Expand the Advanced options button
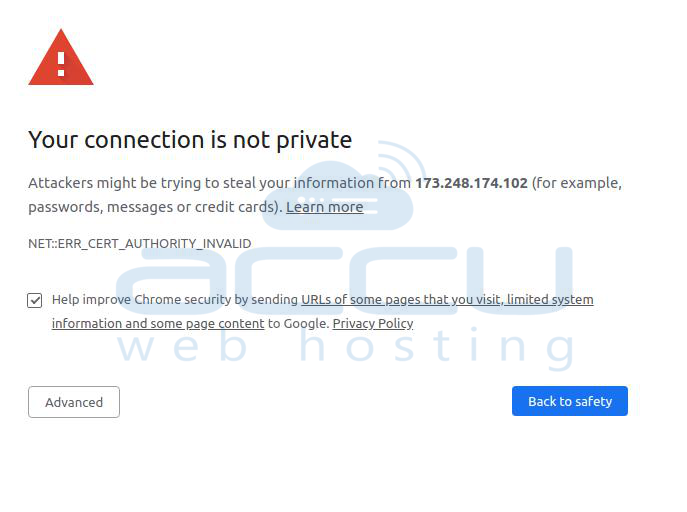This screenshot has height=512, width=687. point(74,402)
